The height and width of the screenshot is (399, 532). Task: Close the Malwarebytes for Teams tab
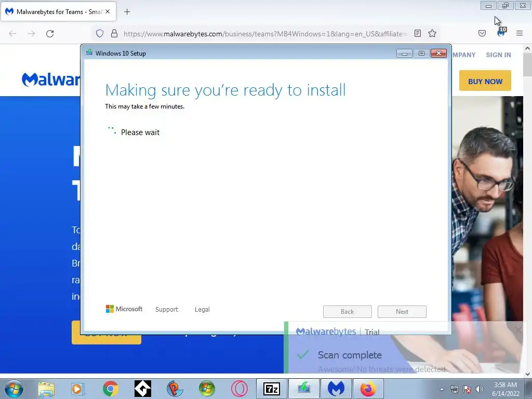[108, 11]
